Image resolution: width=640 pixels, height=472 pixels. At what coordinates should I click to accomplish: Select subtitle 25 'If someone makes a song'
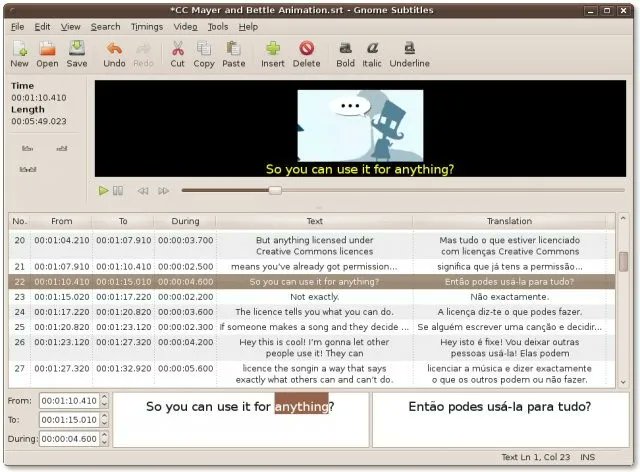(311, 327)
